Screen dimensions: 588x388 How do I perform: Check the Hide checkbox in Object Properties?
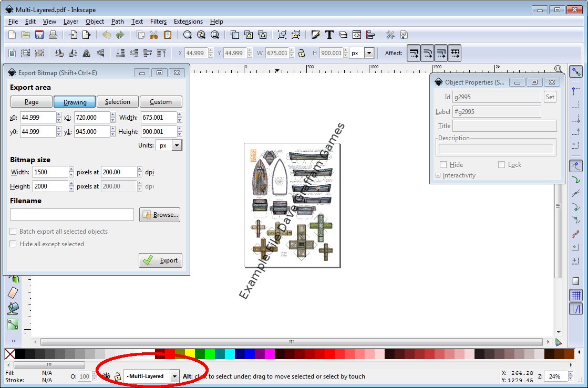[x=443, y=165]
